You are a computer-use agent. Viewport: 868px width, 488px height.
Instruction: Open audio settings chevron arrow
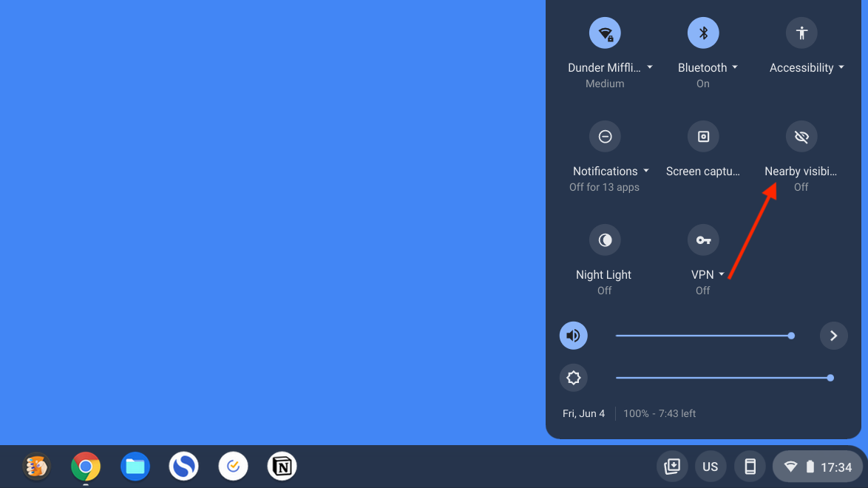[x=834, y=336]
